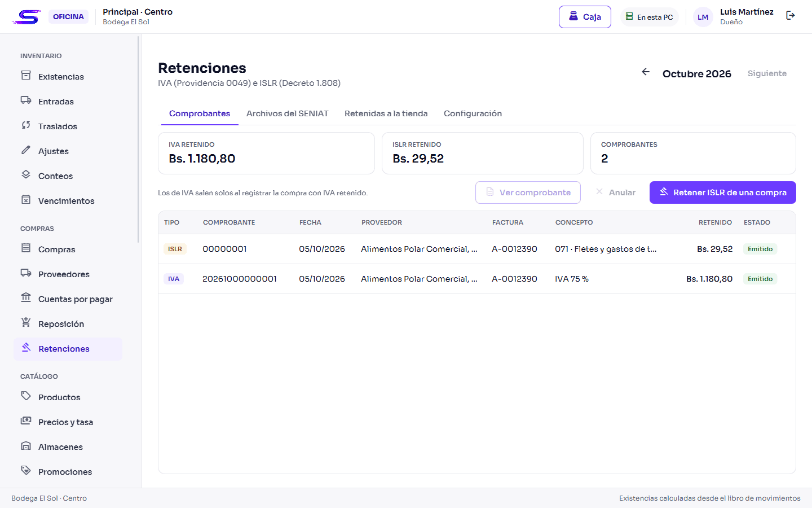Select the IVA row comprobante 20261000000001
Viewport: 812px width, 508px height.
click(477, 279)
